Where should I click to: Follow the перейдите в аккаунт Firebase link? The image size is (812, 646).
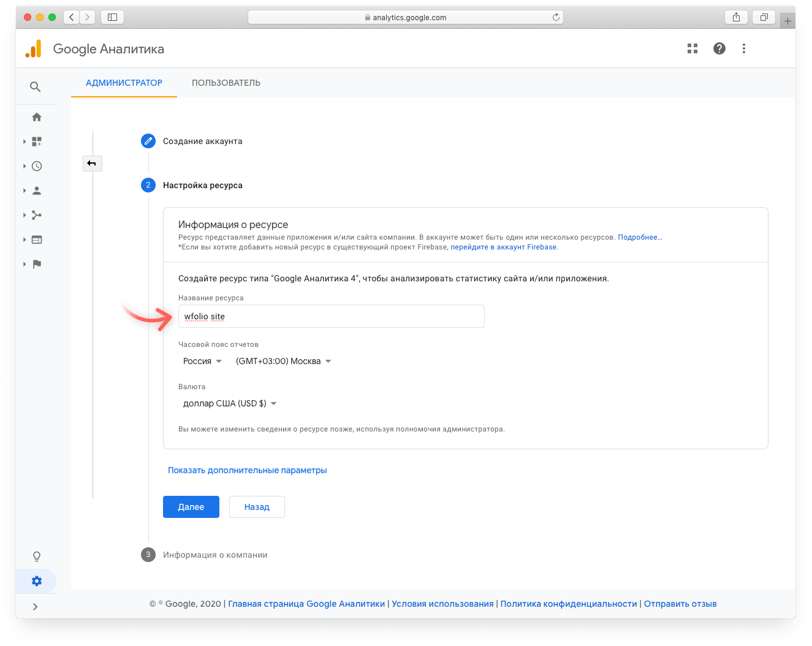504,247
